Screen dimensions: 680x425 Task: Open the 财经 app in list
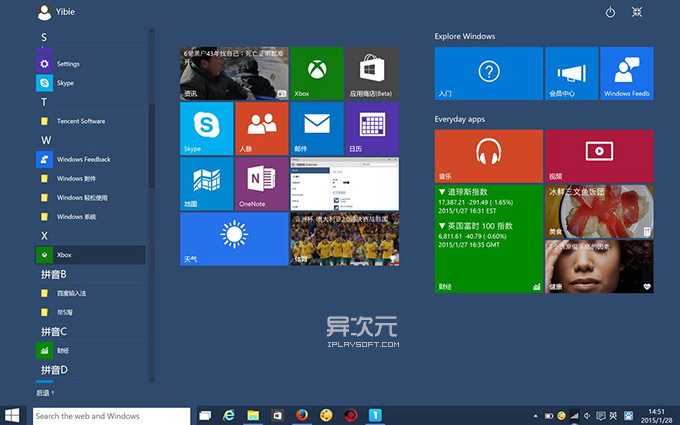tap(90, 350)
